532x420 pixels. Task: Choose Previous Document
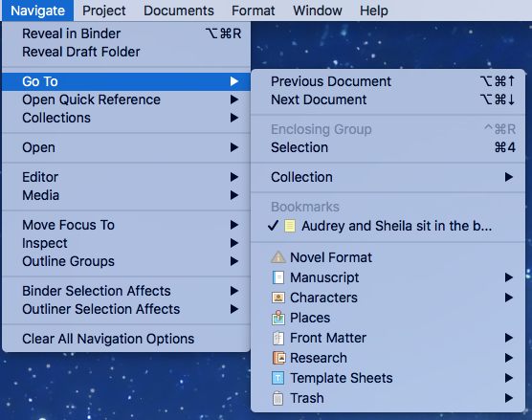coord(388,81)
